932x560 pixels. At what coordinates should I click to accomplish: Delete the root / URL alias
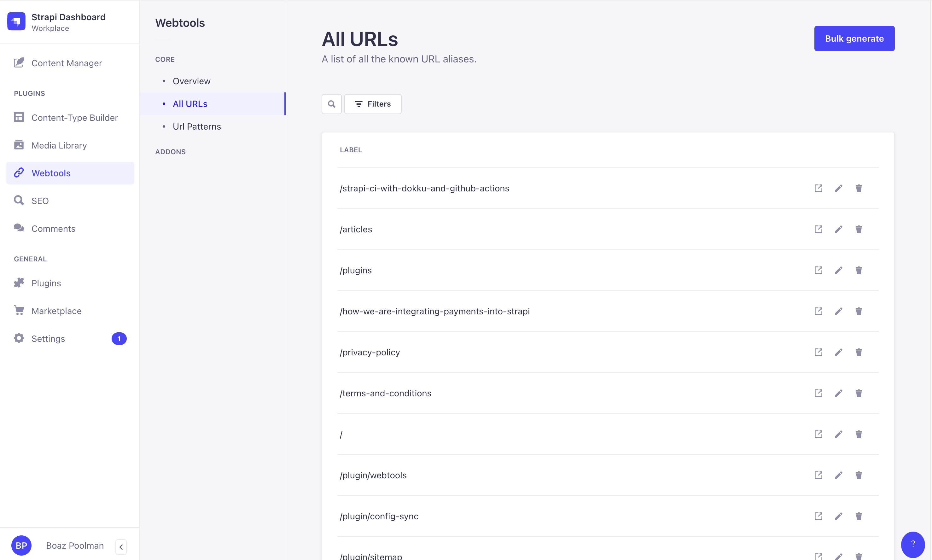(x=859, y=434)
